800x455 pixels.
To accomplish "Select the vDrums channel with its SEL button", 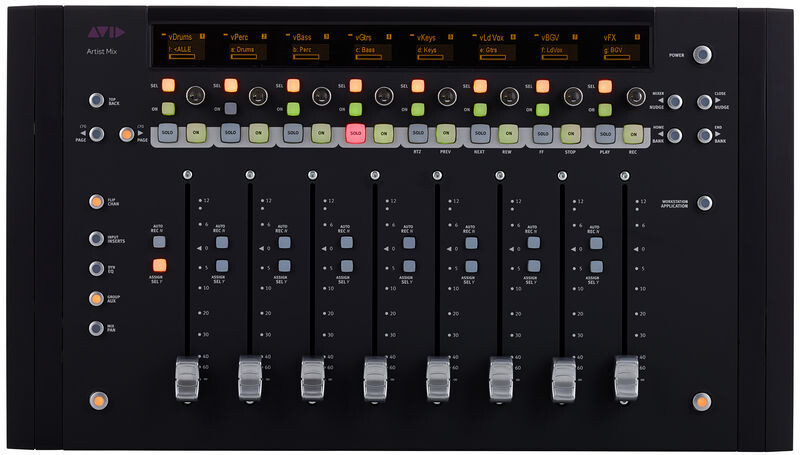I will pyautogui.click(x=168, y=85).
